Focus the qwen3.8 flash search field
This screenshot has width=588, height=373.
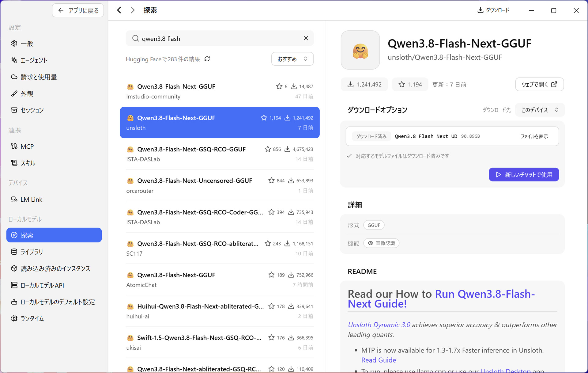220,38
